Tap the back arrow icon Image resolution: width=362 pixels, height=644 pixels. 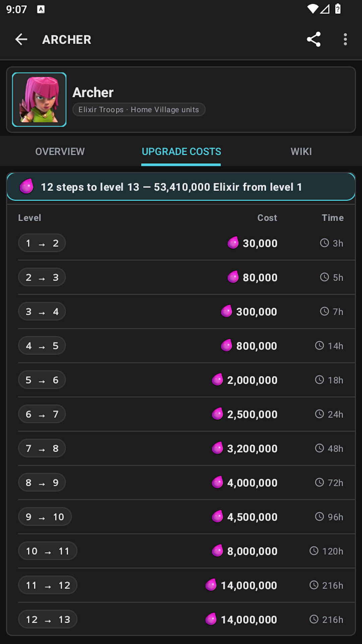(21, 39)
